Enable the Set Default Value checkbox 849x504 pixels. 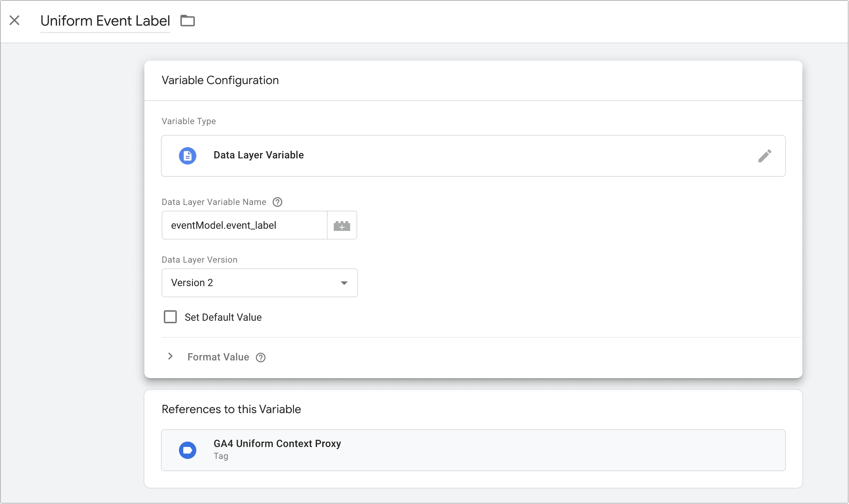point(170,317)
